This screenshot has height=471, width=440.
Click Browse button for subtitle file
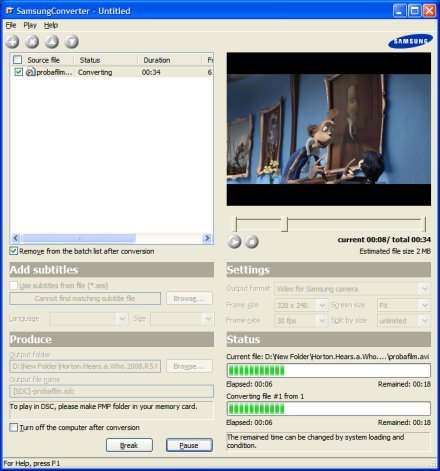pyautogui.click(x=189, y=298)
